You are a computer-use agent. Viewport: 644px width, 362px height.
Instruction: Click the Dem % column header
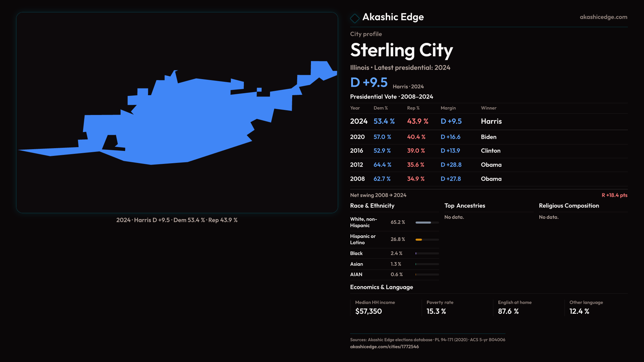click(x=380, y=108)
